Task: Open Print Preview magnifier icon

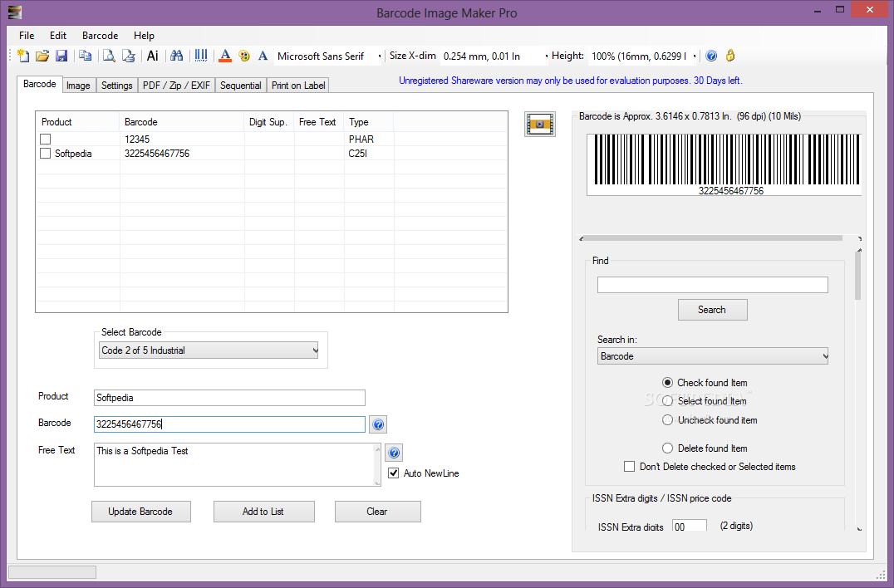Action: click(109, 56)
